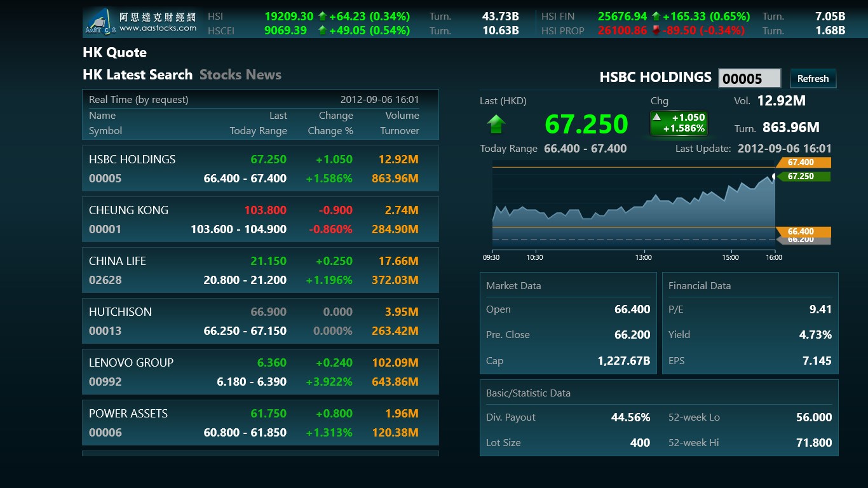Click the HSCEI index value 9069.39
868x488 pixels.
coord(285,30)
